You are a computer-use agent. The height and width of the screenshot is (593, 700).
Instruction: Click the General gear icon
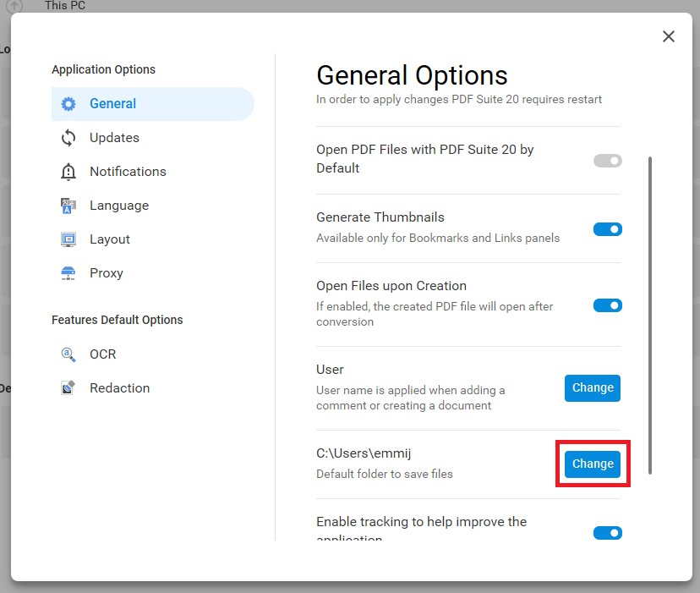[68, 104]
